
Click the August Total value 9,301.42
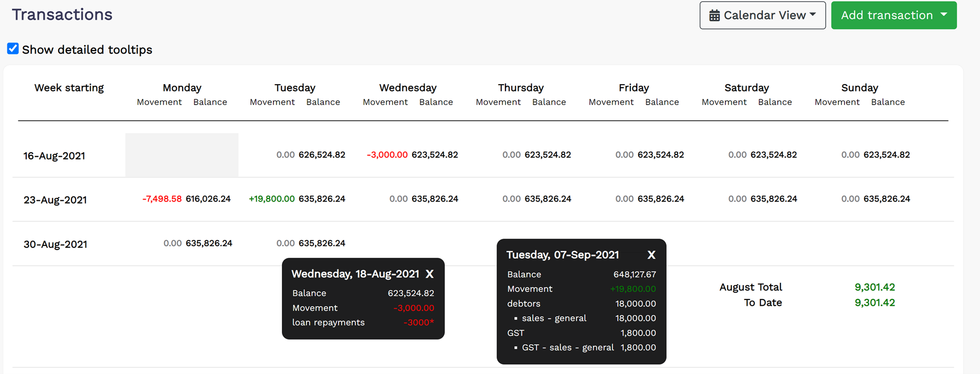[x=874, y=287]
